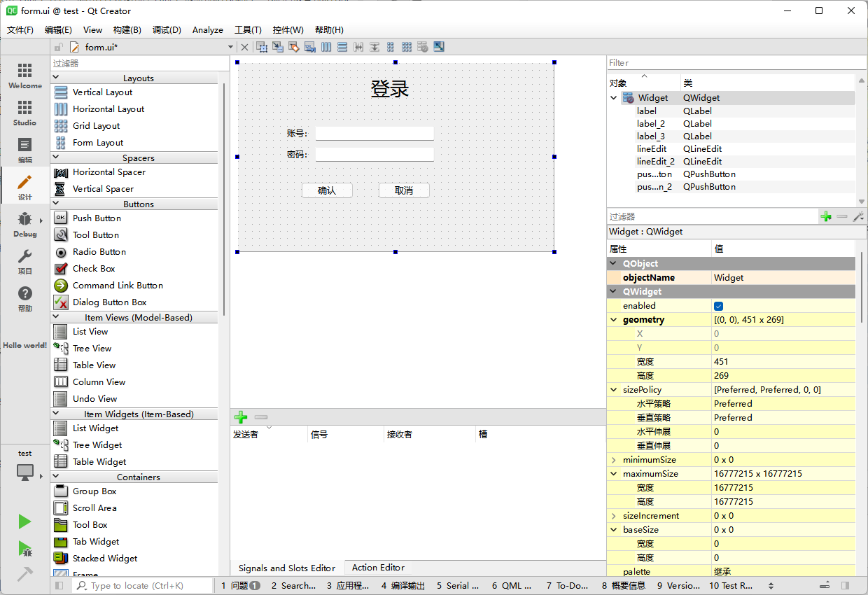Switch to Edit Signals/Slots mode icon
This screenshot has width=868, height=595.
point(278,47)
